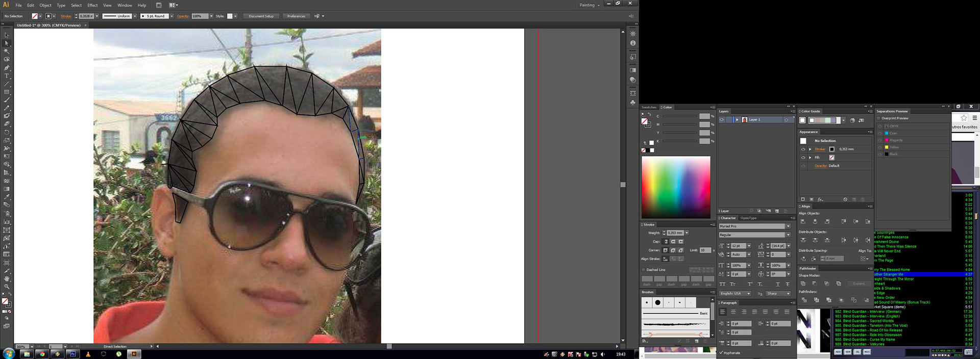Select the Hand tool in toolbox
This screenshot has width=980, height=359.
tap(7, 278)
